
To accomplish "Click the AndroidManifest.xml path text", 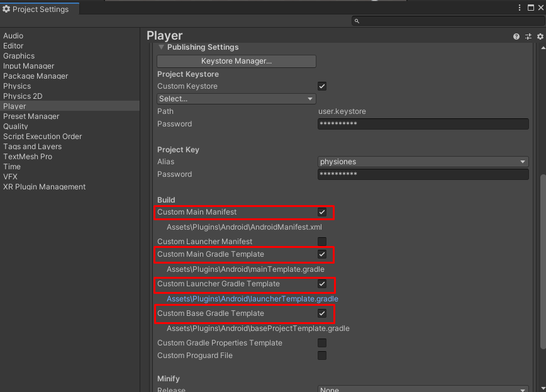I will click(245, 227).
